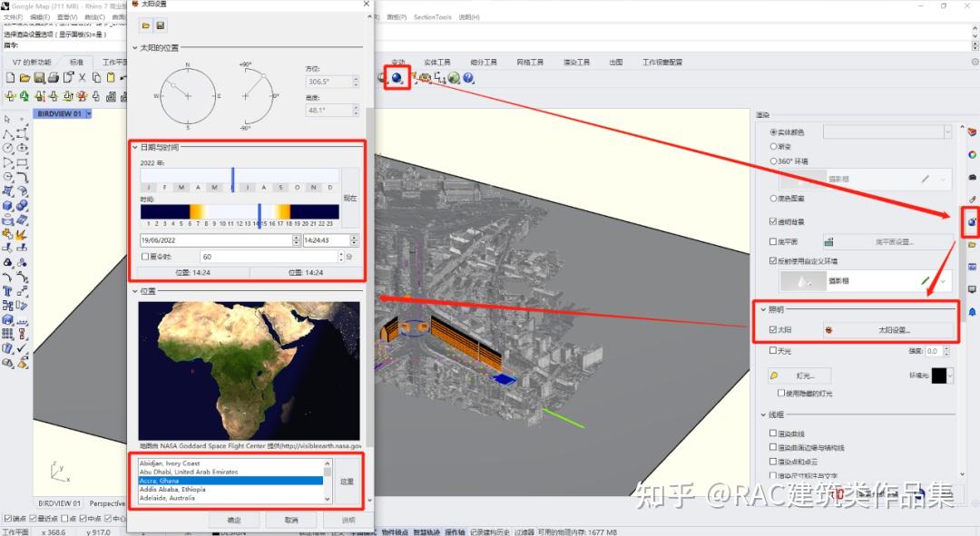Open the SectionTools menu
The height and width of the screenshot is (536, 980).
[x=433, y=17]
